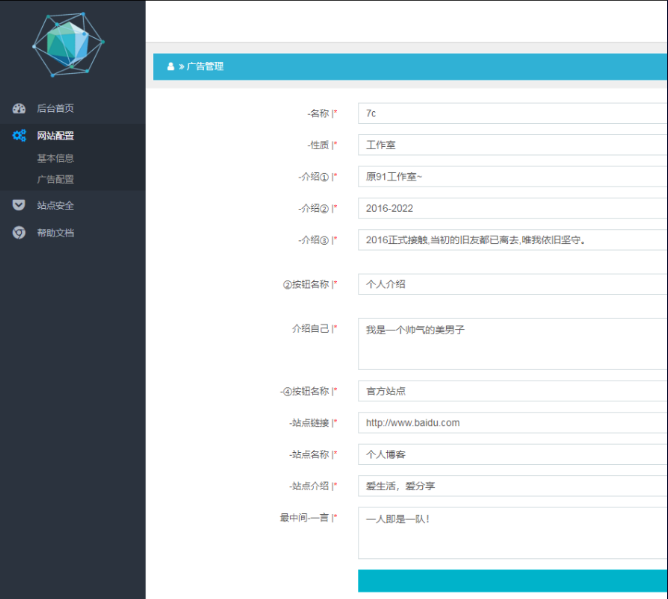
Task: Open the 广告配置 submenu item
Action: pyautogui.click(x=55, y=180)
